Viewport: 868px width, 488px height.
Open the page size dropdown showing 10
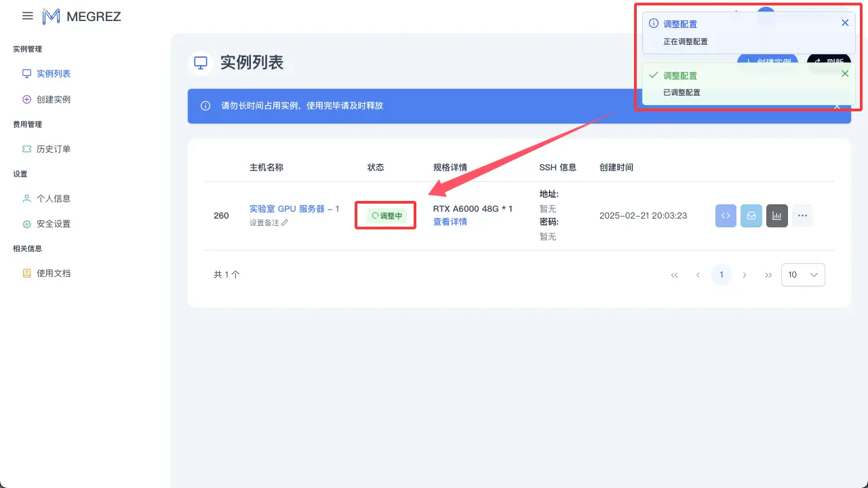803,275
